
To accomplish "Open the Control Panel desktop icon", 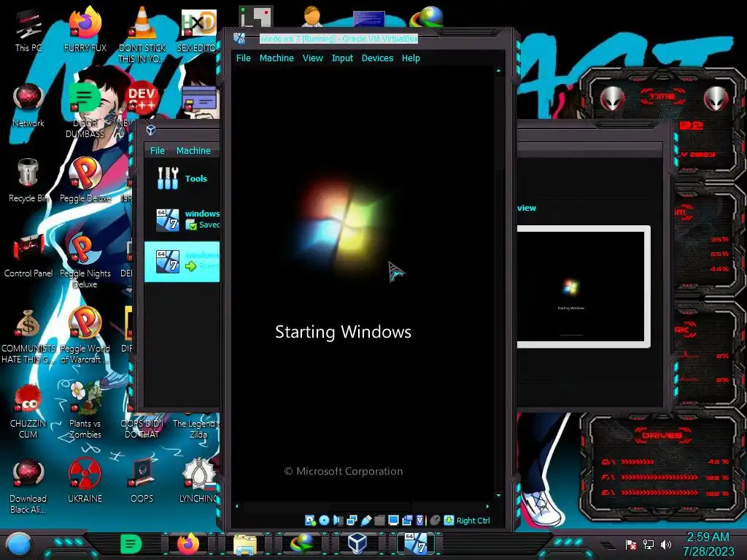I will pyautogui.click(x=28, y=256).
